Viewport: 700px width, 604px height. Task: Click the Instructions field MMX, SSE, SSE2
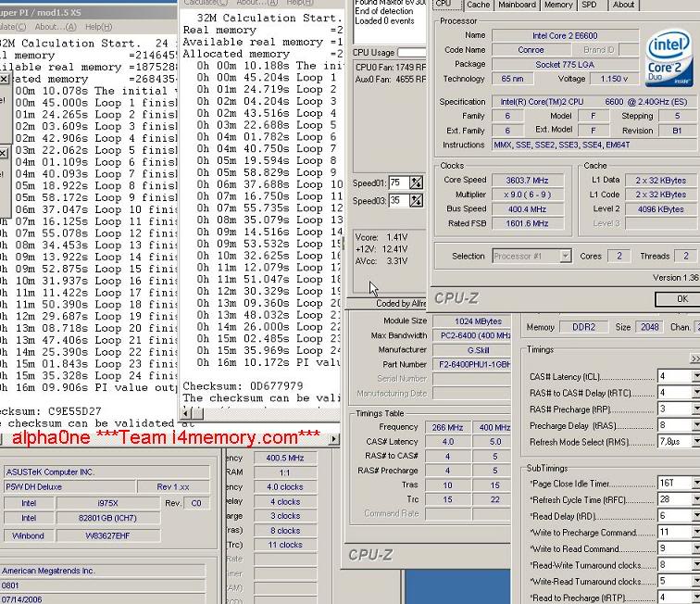pyautogui.click(x=595, y=145)
